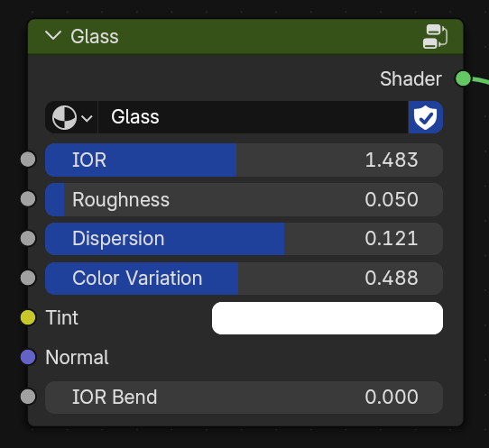Click the Roughness slider field

pos(244,199)
